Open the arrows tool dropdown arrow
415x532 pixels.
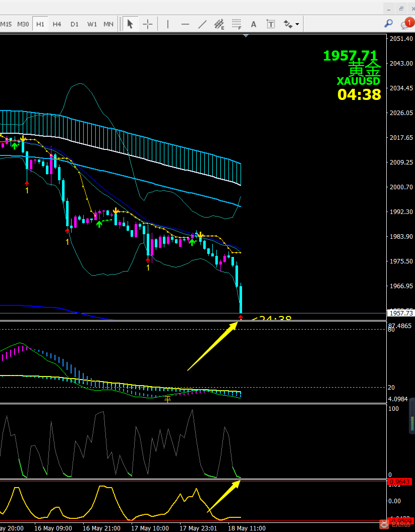pyautogui.click(x=298, y=24)
